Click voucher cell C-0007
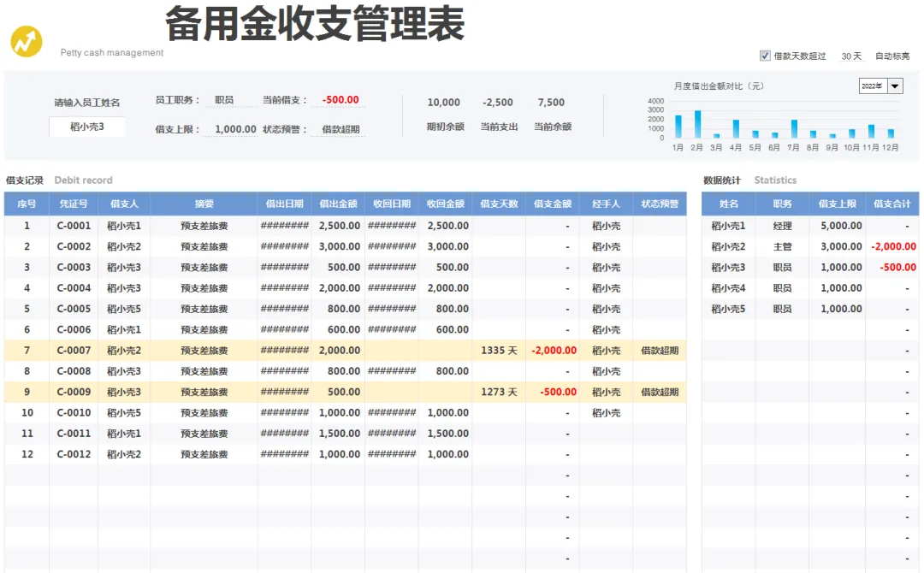Image resolution: width=924 pixels, height=573 pixels. point(74,351)
